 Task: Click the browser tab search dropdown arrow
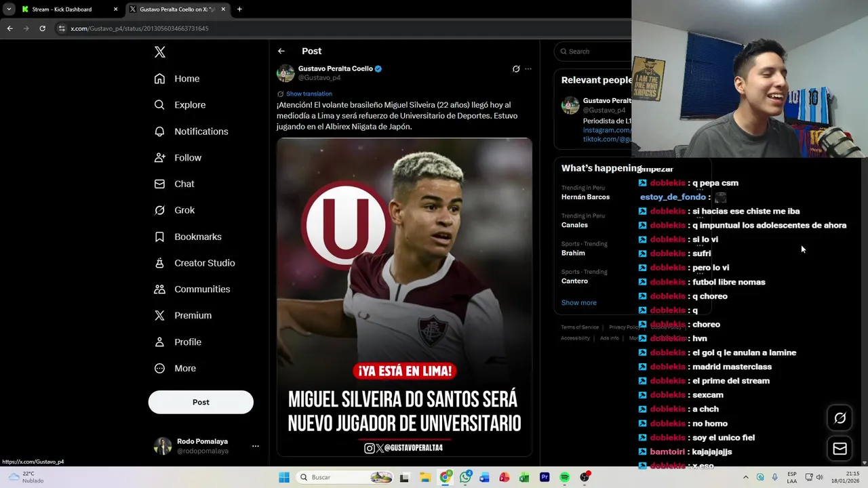(x=9, y=9)
